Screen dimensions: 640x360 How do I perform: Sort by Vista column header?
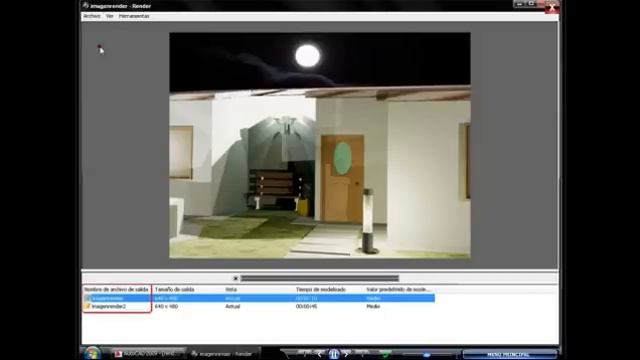coord(231,289)
